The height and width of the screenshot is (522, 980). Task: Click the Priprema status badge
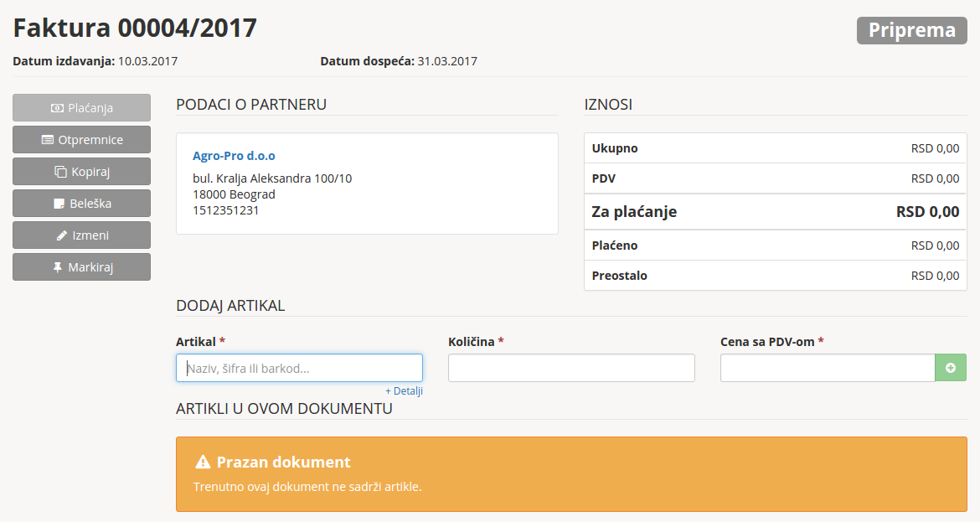click(911, 30)
